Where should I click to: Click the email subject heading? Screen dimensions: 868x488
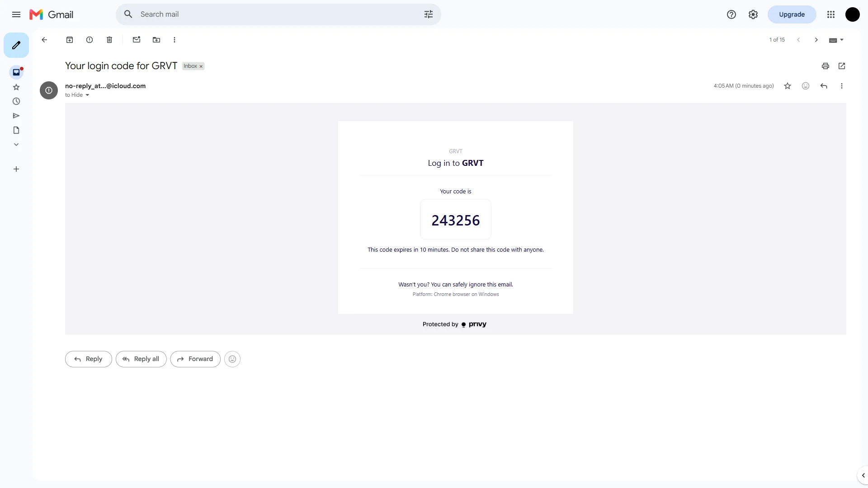tap(121, 66)
